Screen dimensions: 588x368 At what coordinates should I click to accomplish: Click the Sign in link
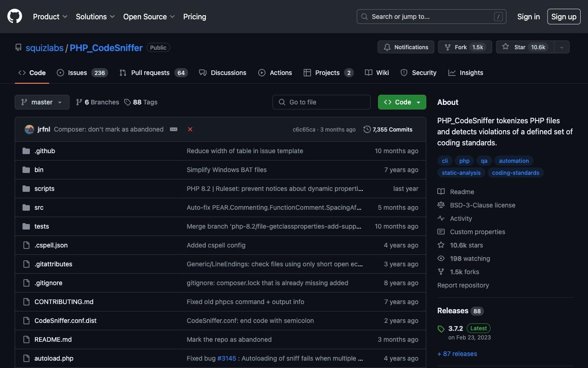(528, 17)
